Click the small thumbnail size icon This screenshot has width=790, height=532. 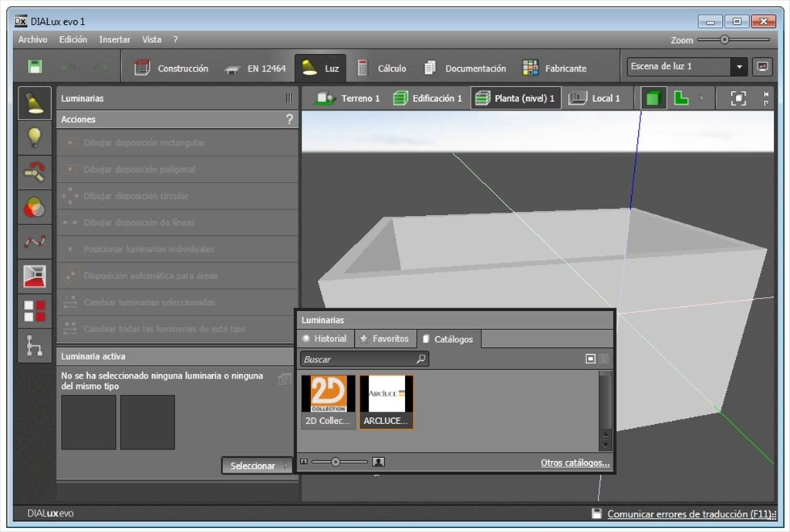(x=304, y=462)
